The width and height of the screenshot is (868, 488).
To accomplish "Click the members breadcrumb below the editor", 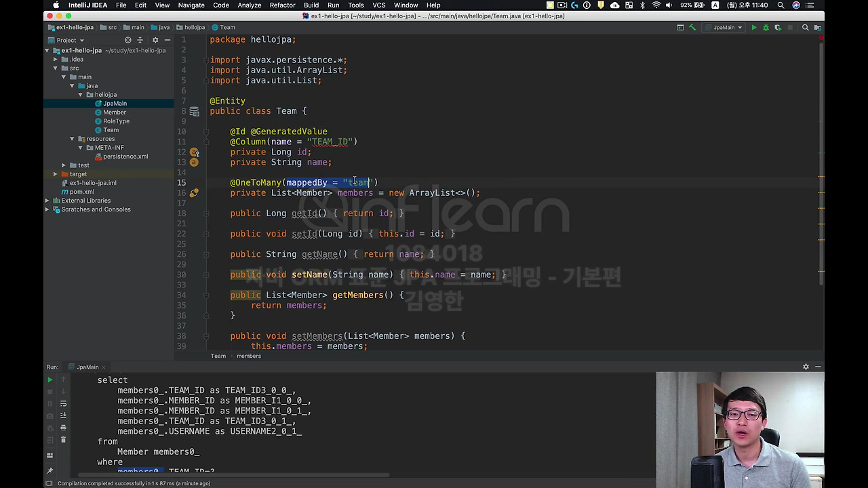I will (249, 356).
